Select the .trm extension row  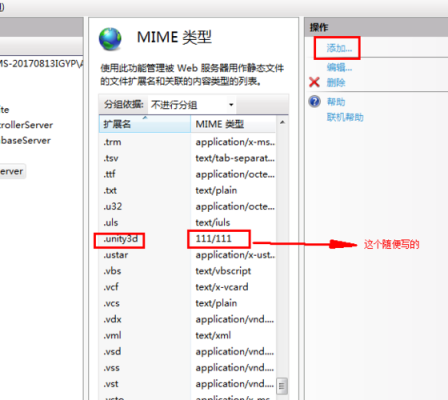tap(188, 142)
